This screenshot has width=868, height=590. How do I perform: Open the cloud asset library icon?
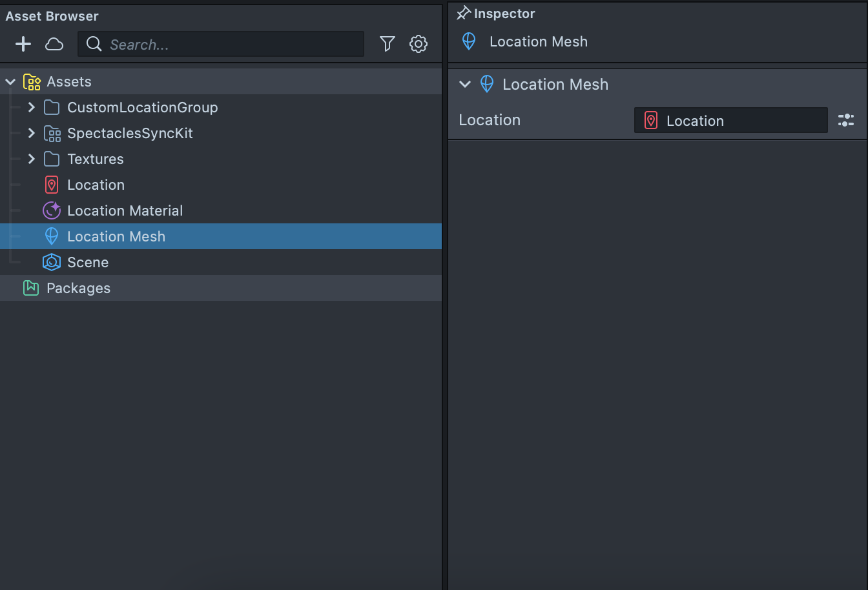54,44
